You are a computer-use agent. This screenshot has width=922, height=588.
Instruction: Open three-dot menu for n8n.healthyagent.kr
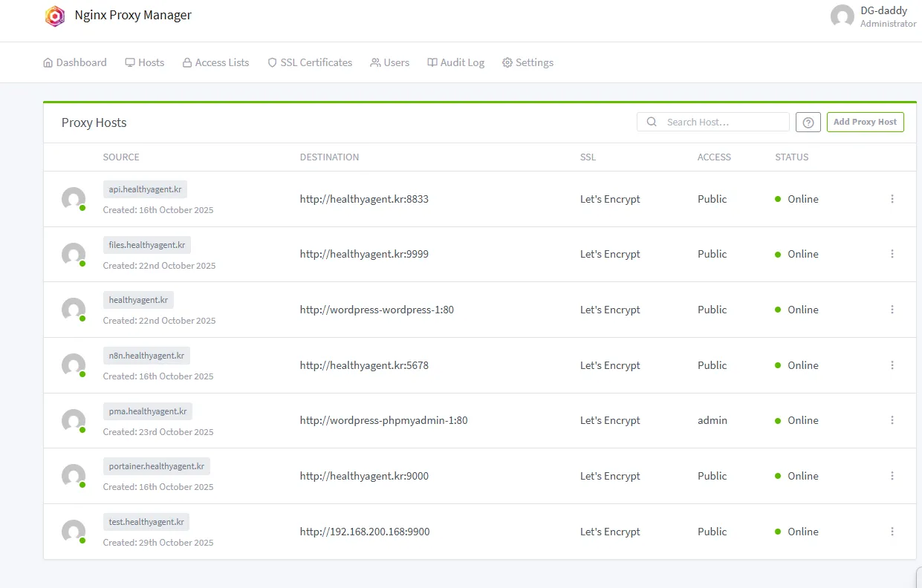point(892,365)
